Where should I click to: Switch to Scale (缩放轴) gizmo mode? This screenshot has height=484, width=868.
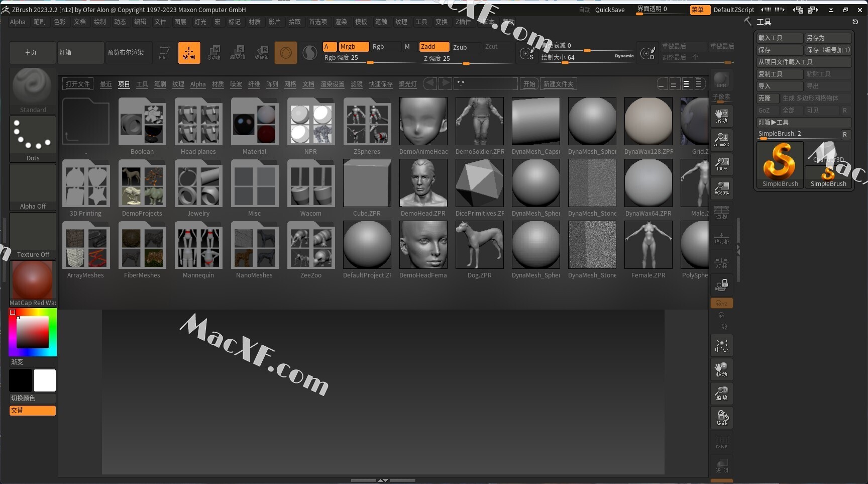tap(238, 53)
